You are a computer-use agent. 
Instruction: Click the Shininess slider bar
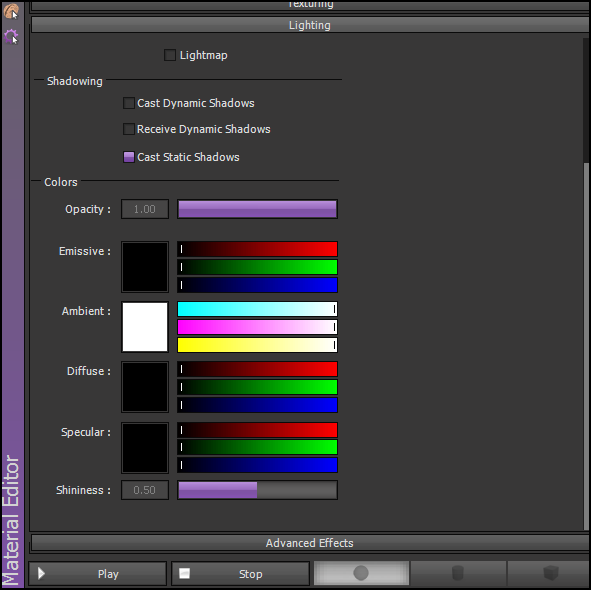pyautogui.click(x=257, y=490)
